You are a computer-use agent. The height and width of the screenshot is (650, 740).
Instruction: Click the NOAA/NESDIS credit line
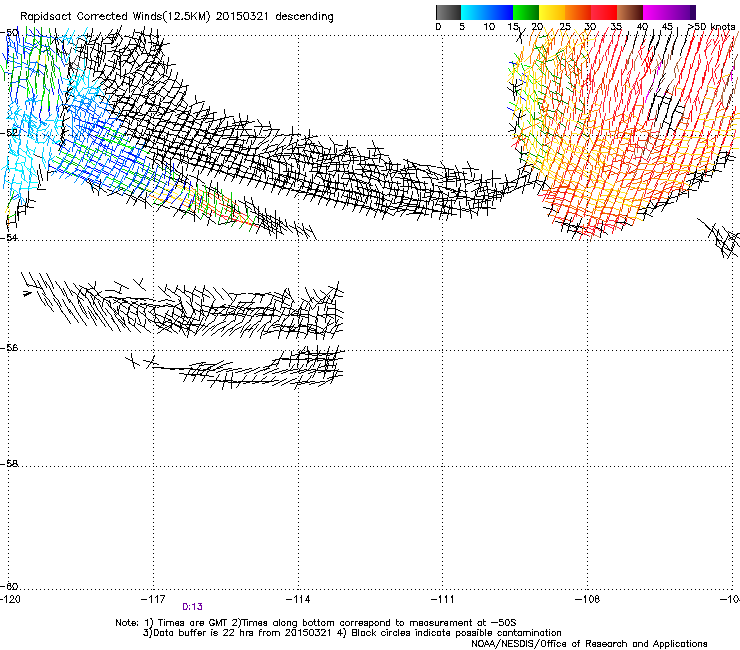click(x=589, y=644)
